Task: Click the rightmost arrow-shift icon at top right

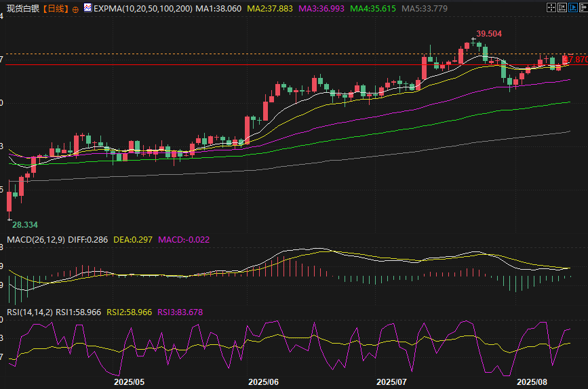Action: 583,7
